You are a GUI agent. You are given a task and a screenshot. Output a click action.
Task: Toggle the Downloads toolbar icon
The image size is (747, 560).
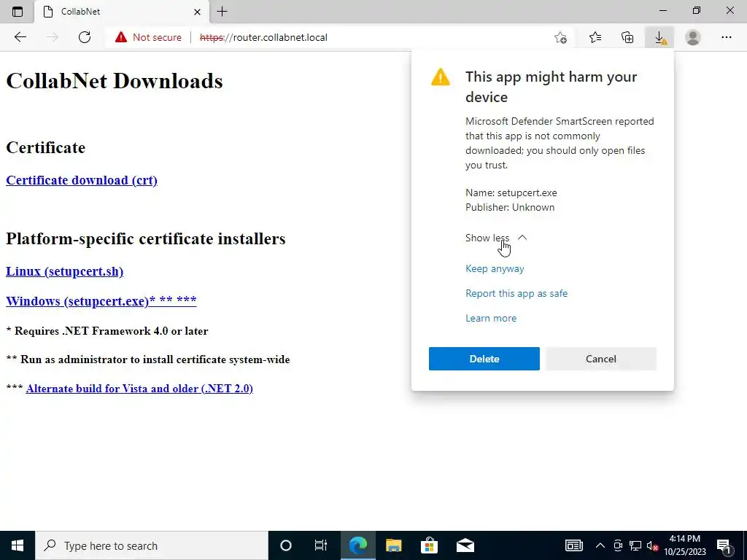click(x=659, y=37)
